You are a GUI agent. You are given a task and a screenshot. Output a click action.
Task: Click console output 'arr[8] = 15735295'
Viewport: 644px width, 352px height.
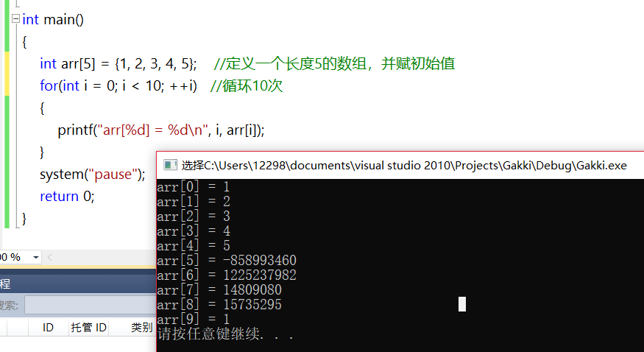[219, 305]
